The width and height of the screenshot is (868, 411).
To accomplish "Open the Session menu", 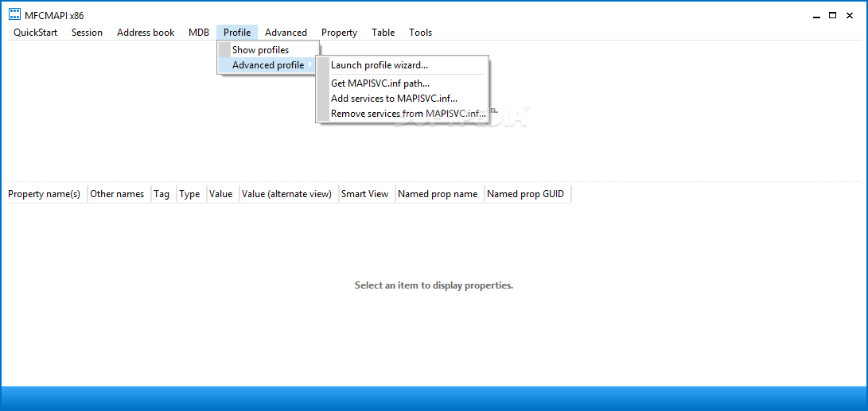I will (87, 33).
